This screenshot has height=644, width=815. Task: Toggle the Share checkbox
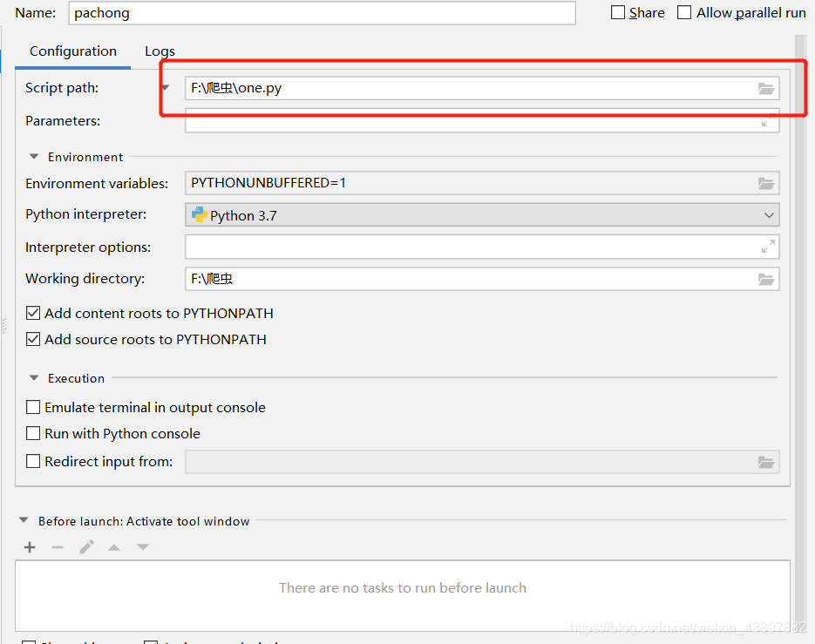[x=617, y=12]
